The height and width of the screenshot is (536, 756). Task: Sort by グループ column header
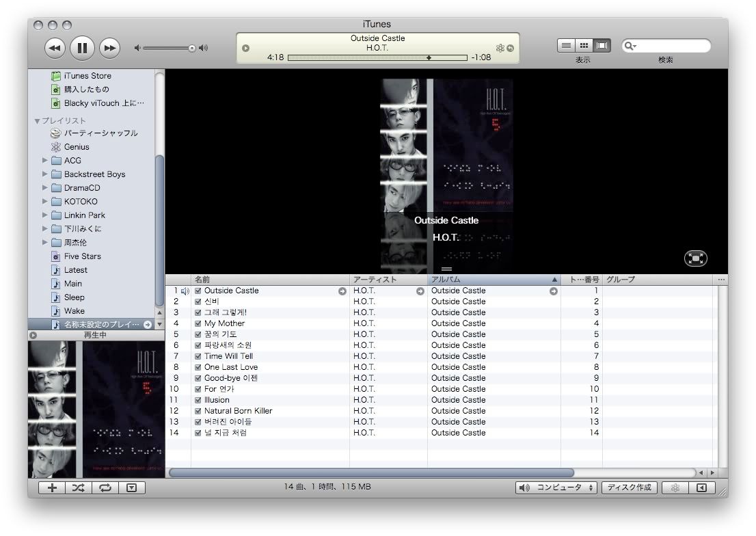pyautogui.click(x=658, y=280)
